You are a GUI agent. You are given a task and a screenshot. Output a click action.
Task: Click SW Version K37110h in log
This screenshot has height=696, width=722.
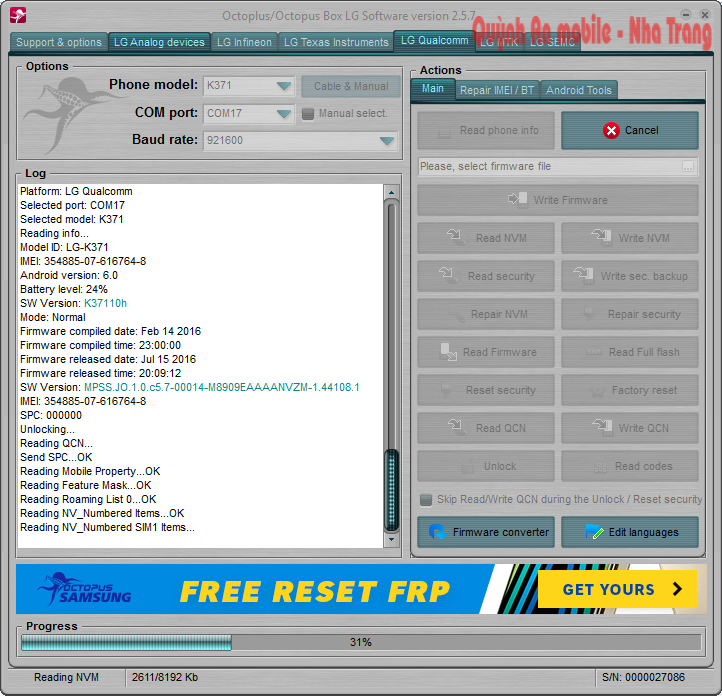[73, 303]
